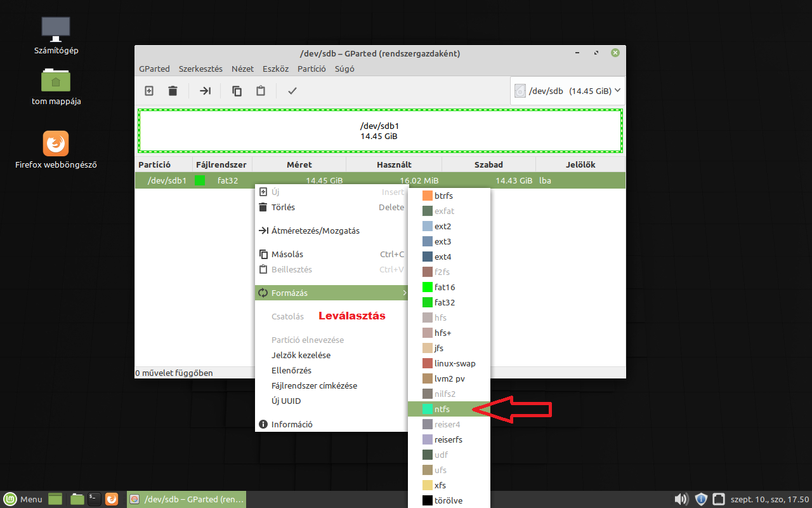The height and width of the screenshot is (508, 812).
Task: Open the panel clock showing szept. 10.
Action: 769,499
